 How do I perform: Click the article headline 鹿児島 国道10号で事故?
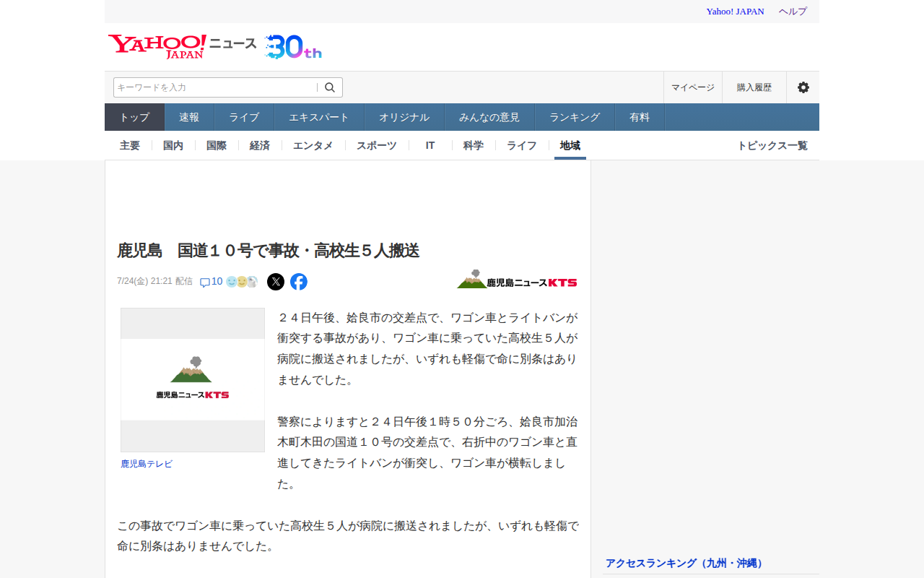269,251
